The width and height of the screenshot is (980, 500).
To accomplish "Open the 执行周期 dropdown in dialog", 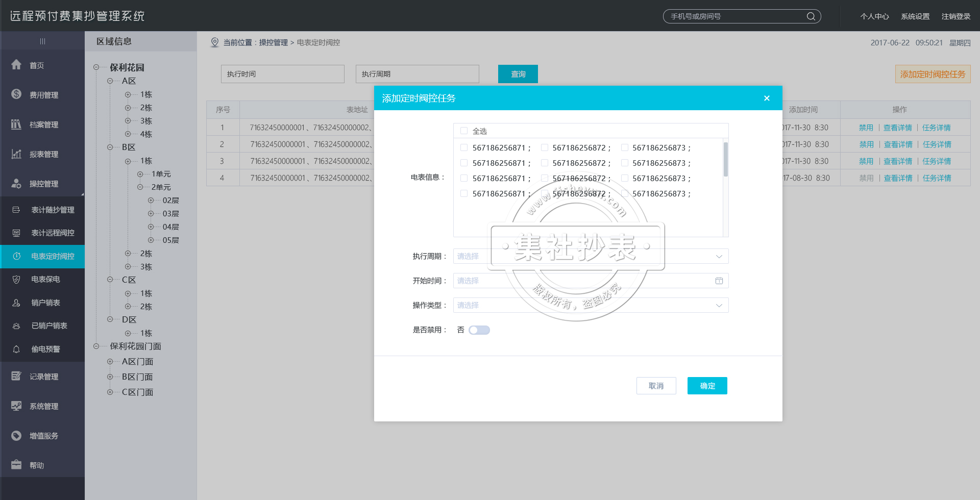I will 590,256.
